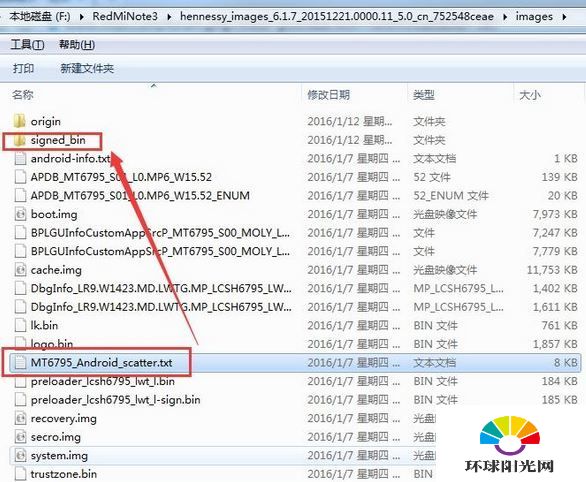Go to 本地磁盘 (F:) in address bar

click(x=40, y=16)
